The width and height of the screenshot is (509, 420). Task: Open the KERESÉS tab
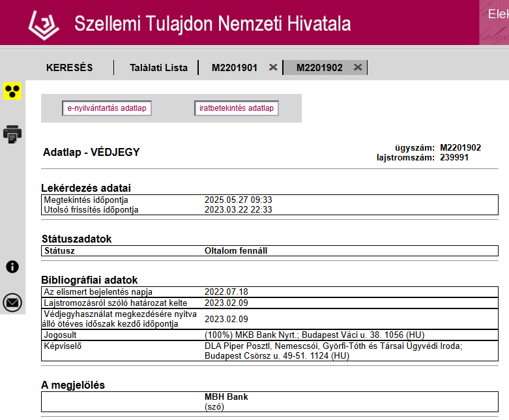(70, 68)
